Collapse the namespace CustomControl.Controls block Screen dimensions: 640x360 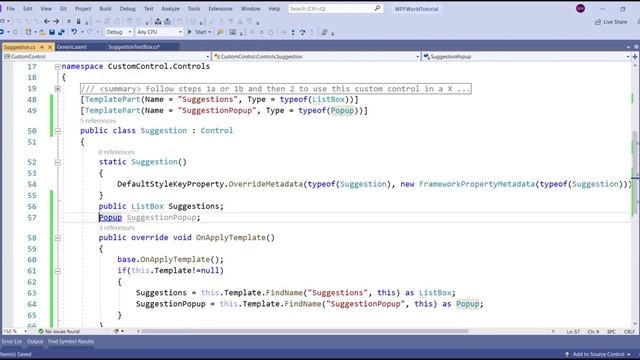pos(58,67)
